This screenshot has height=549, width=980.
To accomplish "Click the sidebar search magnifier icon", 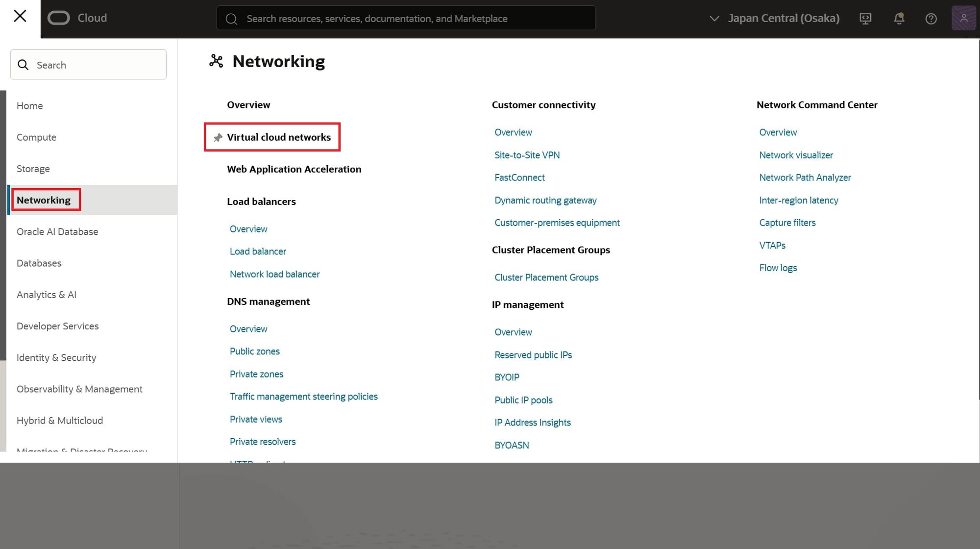I will (x=23, y=64).
